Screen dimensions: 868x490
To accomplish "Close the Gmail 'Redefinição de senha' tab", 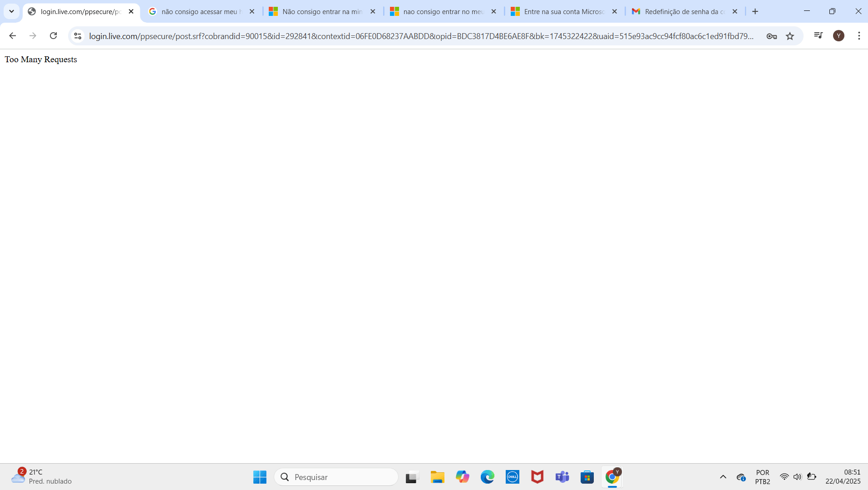I will click(735, 12).
